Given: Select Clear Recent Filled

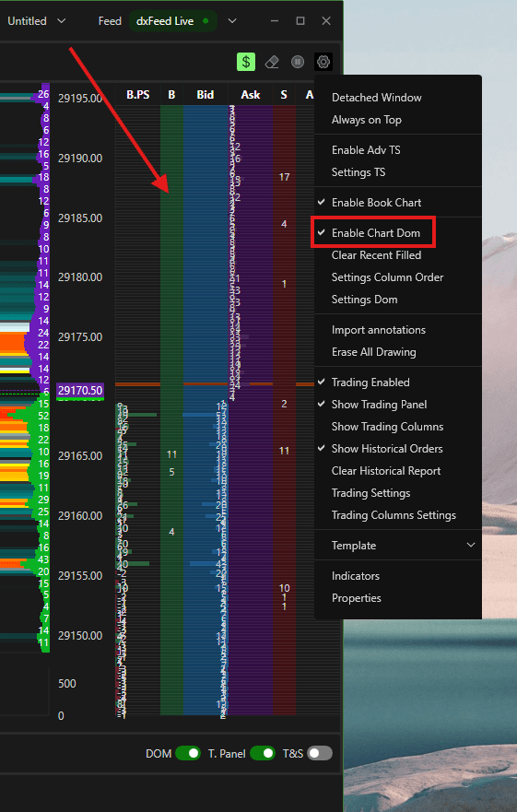Looking at the screenshot, I should tap(398, 254).
